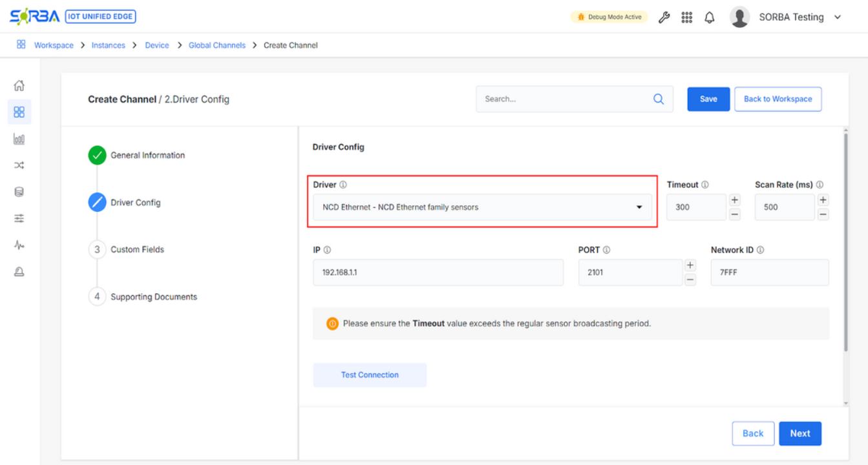868x465 pixels.
Task: Open the apps grid icon in header
Action: click(x=687, y=17)
